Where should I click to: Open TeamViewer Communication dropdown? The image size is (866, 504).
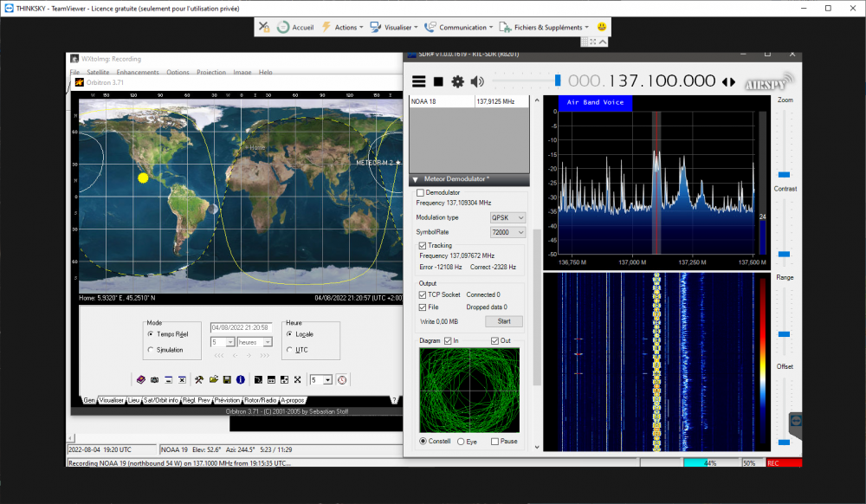click(x=458, y=27)
